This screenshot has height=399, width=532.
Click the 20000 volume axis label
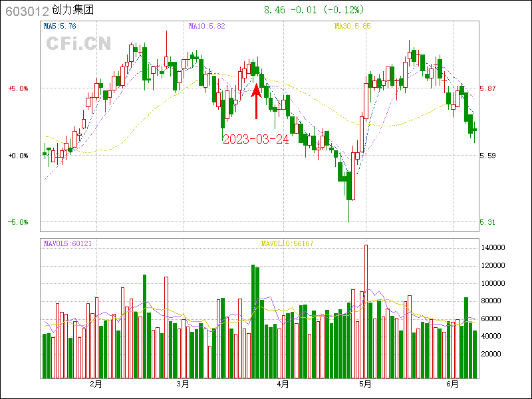[x=491, y=354]
